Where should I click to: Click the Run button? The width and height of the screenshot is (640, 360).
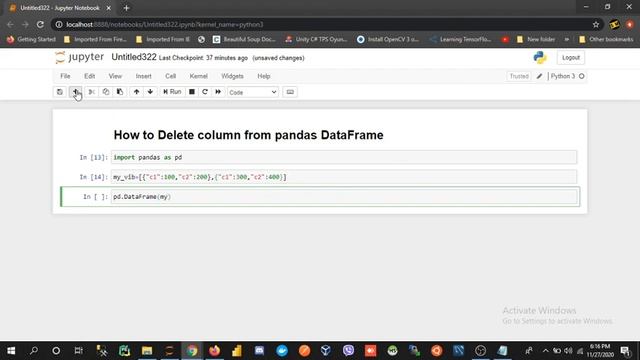click(x=172, y=92)
